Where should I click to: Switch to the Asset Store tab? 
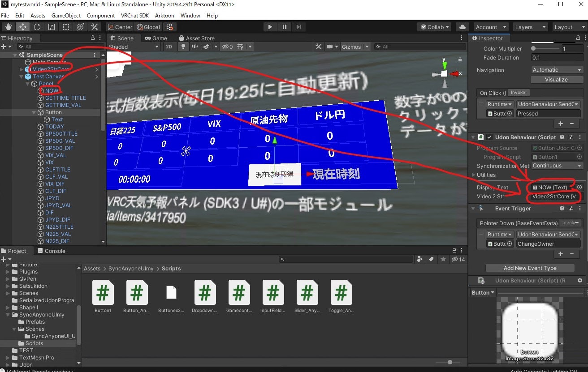196,38
